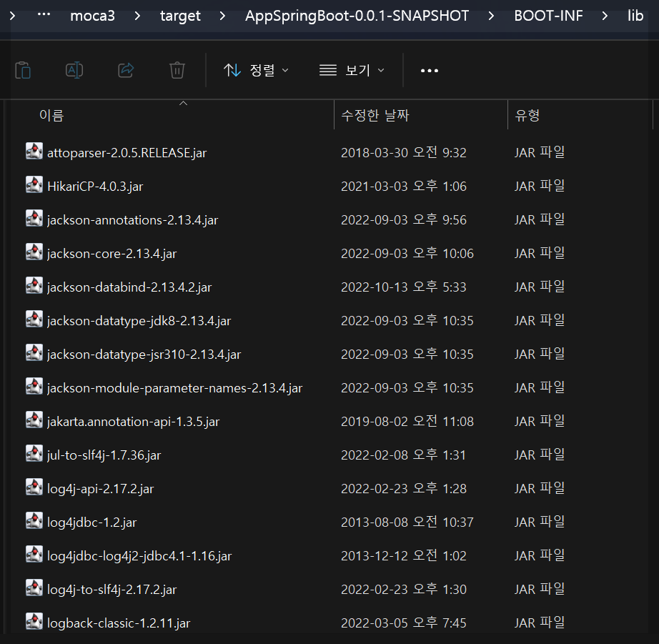This screenshot has width=659, height=644.
Task: Select HikariCP-4.0.3.jar jar icon
Action: click(34, 185)
